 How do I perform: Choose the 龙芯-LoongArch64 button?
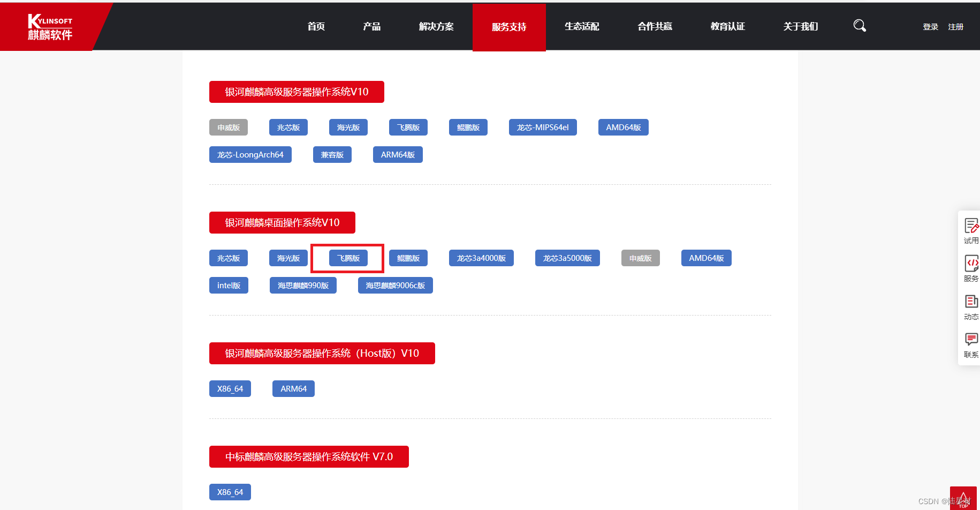point(250,155)
